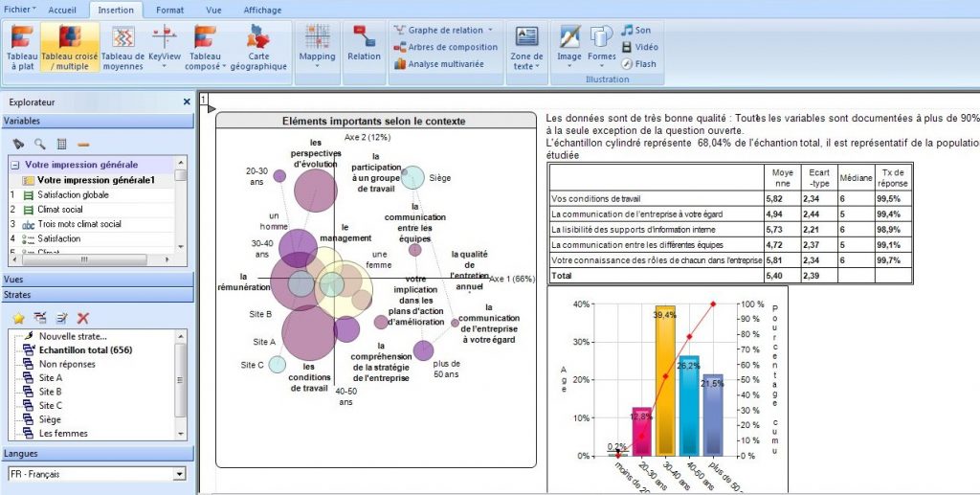Select the Site B strate
Screen dimensions: 980x495
(x=50, y=392)
